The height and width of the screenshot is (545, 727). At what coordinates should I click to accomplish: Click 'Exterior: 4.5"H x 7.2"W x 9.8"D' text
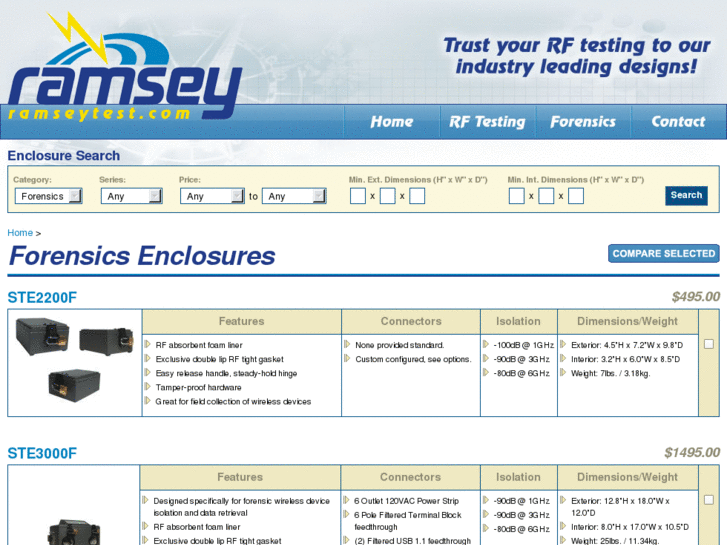(627, 345)
